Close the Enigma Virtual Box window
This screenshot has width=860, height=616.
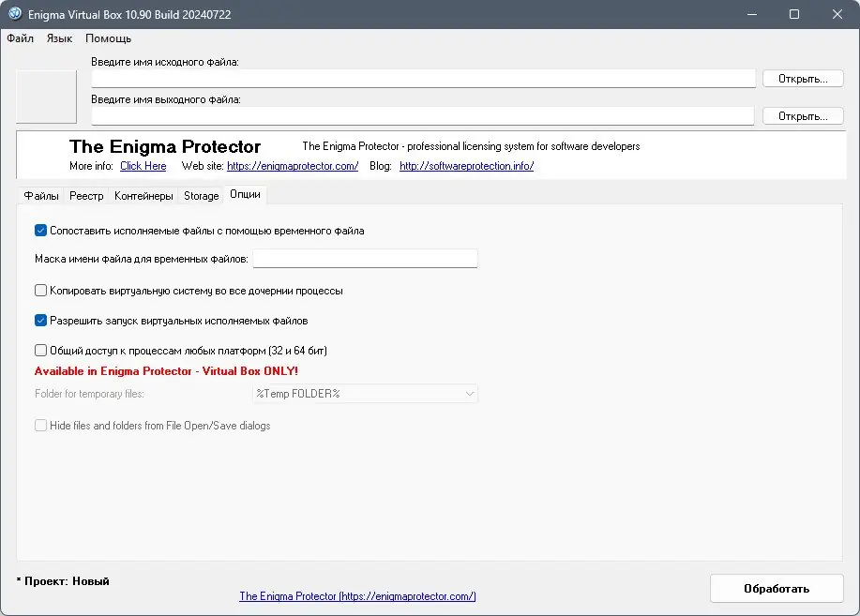point(837,14)
